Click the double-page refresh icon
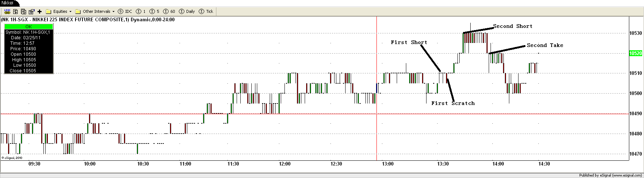644x178 pixels. (x=24, y=11)
